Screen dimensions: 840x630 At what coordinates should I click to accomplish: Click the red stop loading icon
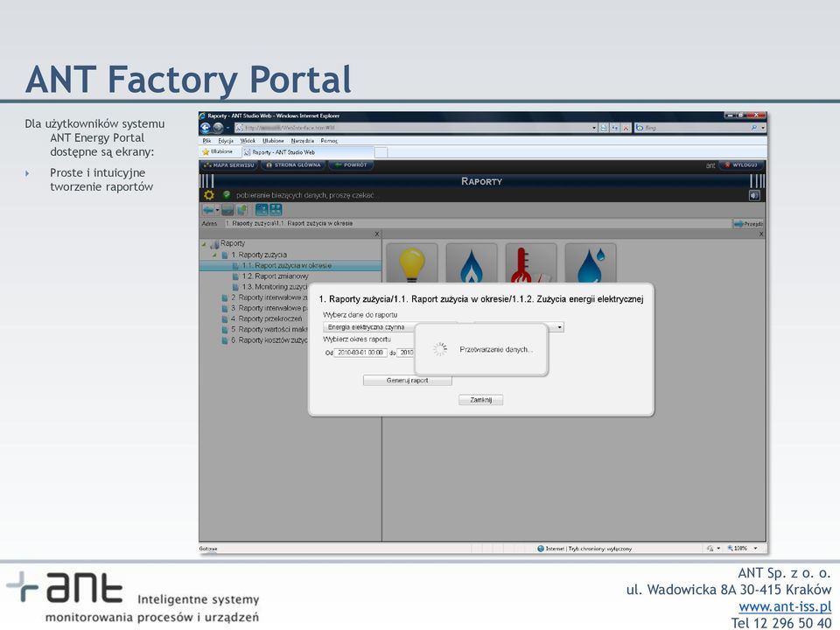tap(625, 128)
